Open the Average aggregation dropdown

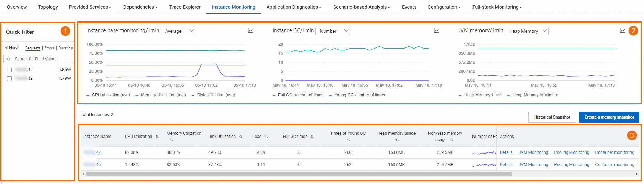(178, 31)
